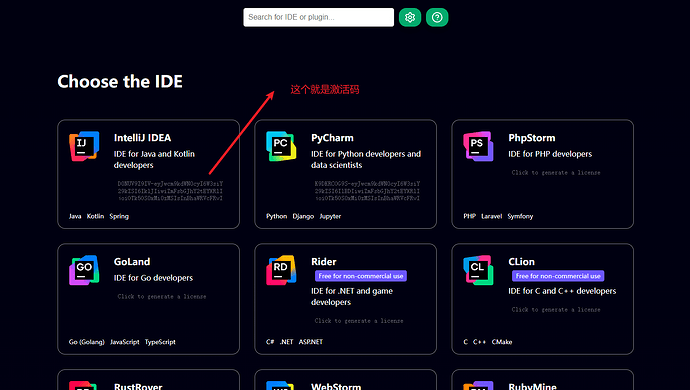Click Rider's Free for non-commercial use badge

[x=361, y=276]
